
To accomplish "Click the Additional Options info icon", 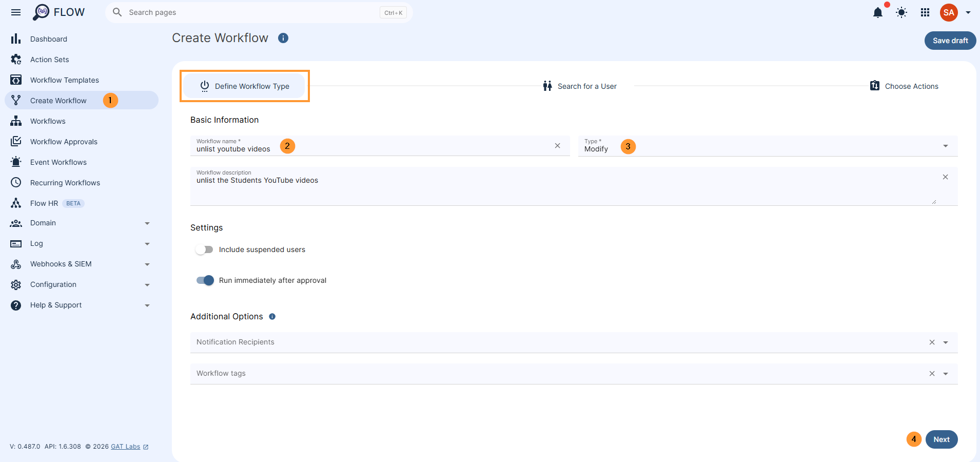I will pos(272,317).
